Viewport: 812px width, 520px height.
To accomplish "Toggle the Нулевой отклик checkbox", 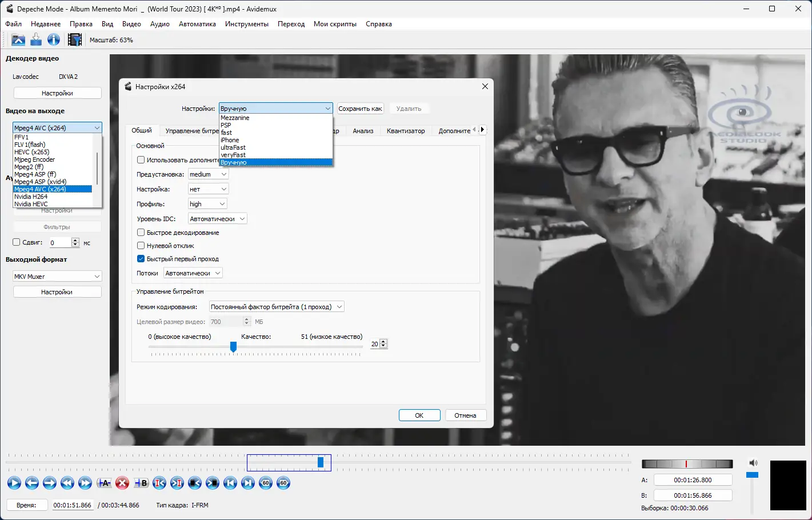I will pyautogui.click(x=141, y=246).
